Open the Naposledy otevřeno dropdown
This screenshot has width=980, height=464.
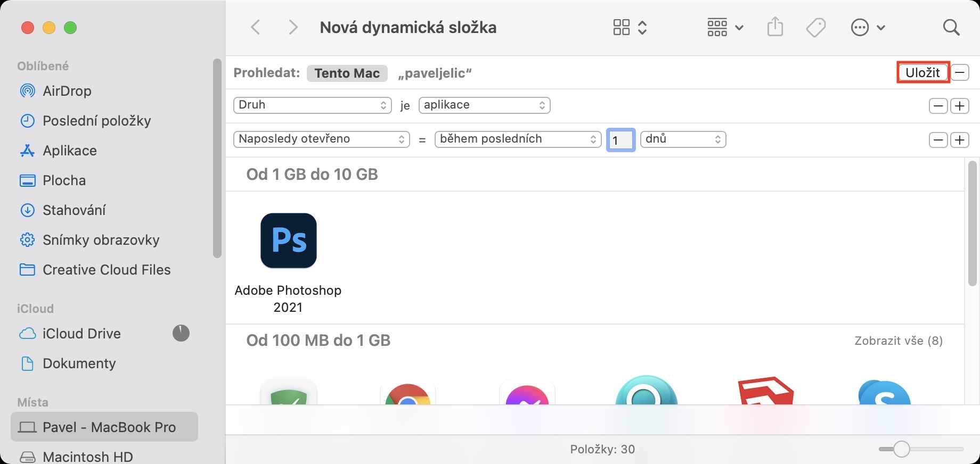point(321,139)
